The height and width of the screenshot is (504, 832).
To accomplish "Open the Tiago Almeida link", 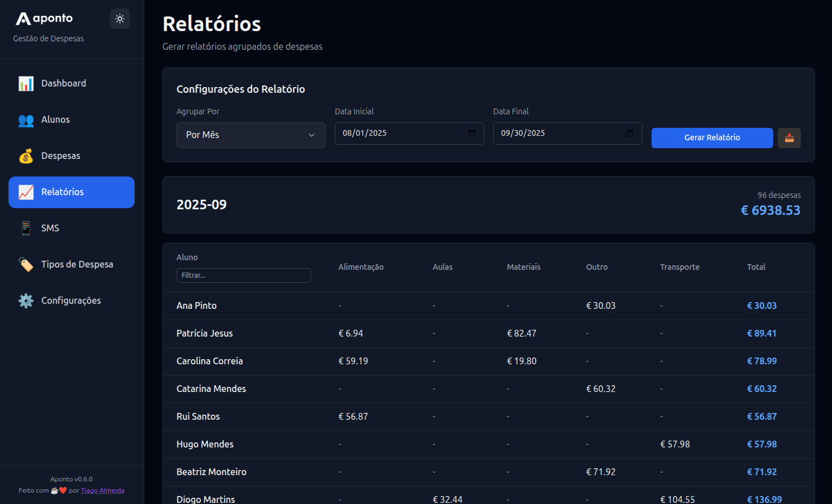I will (x=102, y=490).
